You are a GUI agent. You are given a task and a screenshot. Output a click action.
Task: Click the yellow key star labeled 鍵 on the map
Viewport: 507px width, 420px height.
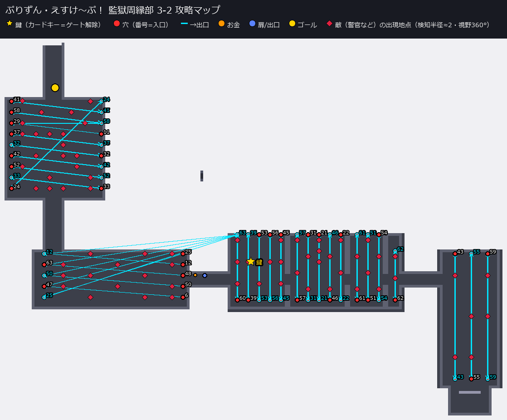pyautogui.click(x=251, y=261)
